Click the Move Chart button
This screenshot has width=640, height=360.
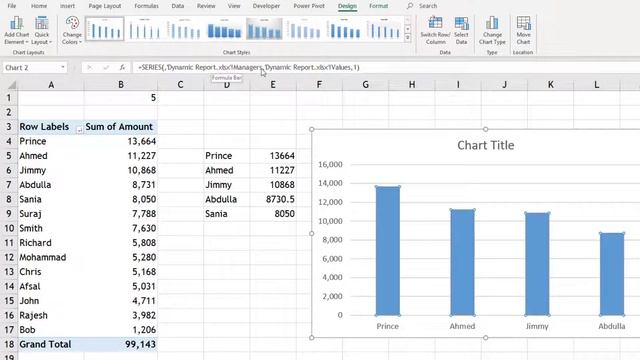[x=523, y=30]
